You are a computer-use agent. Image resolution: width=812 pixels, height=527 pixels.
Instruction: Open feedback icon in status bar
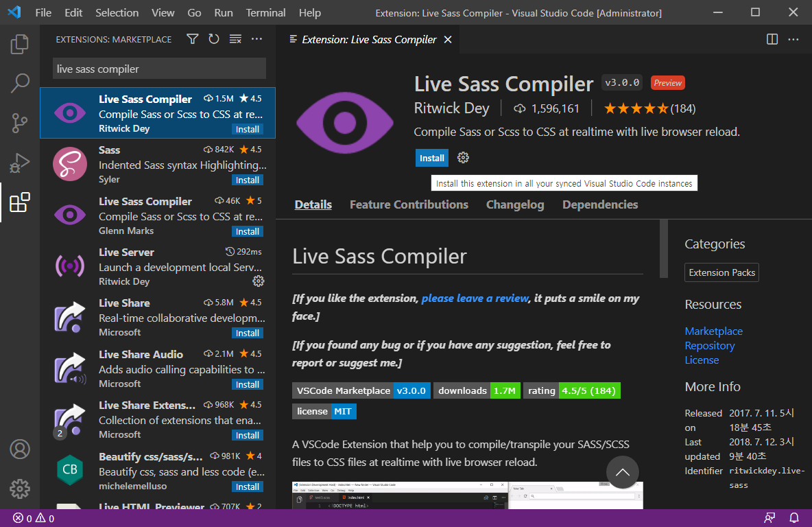coord(770,517)
